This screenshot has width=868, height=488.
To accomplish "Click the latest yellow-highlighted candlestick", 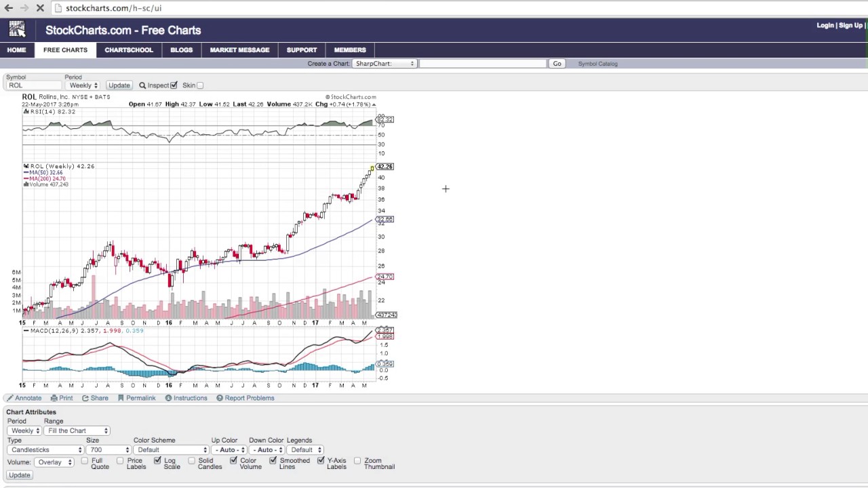I will (x=372, y=168).
